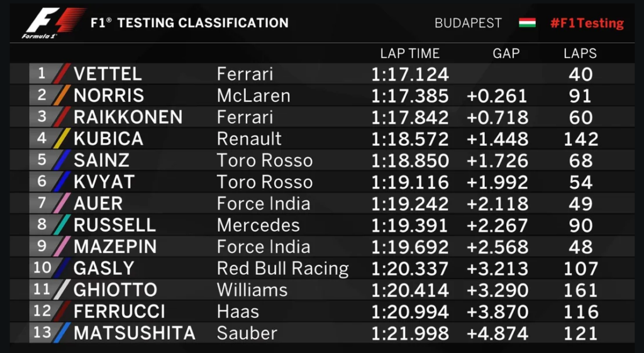Viewport: 644px width, 353px height.
Task: Click the Hungarian flag icon
Action: pyautogui.click(x=527, y=23)
